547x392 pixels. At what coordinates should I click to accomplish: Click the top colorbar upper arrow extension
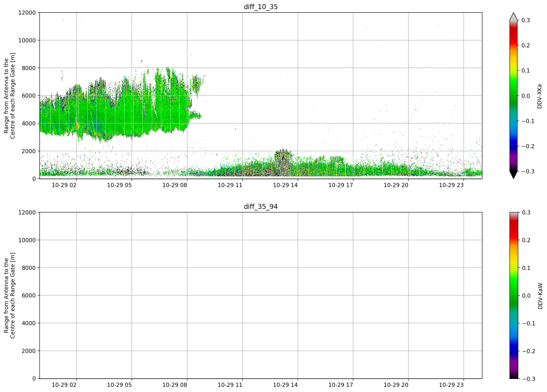[513, 16]
